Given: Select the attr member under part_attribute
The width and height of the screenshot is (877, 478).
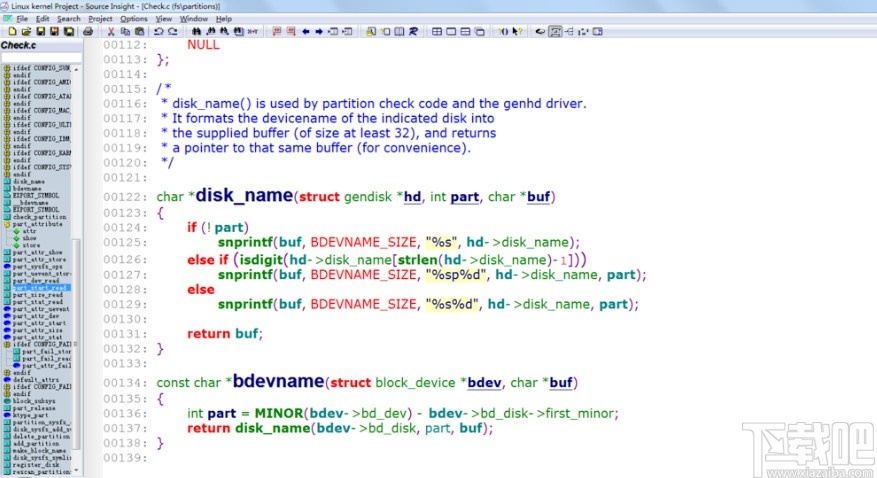Looking at the screenshot, I should pyautogui.click(x=29, y=231).
